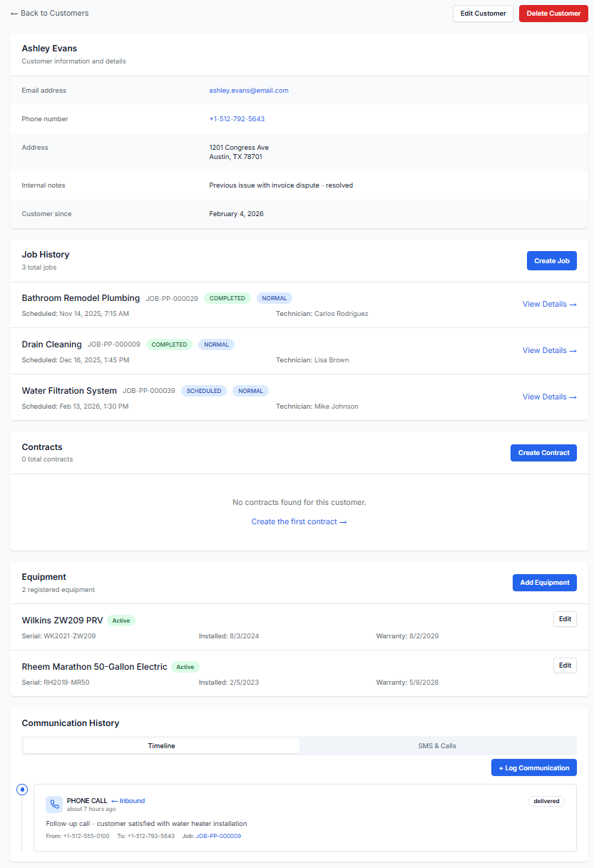Click the Create Contract button
Screen dimensions: 594x868
(543, 453)
